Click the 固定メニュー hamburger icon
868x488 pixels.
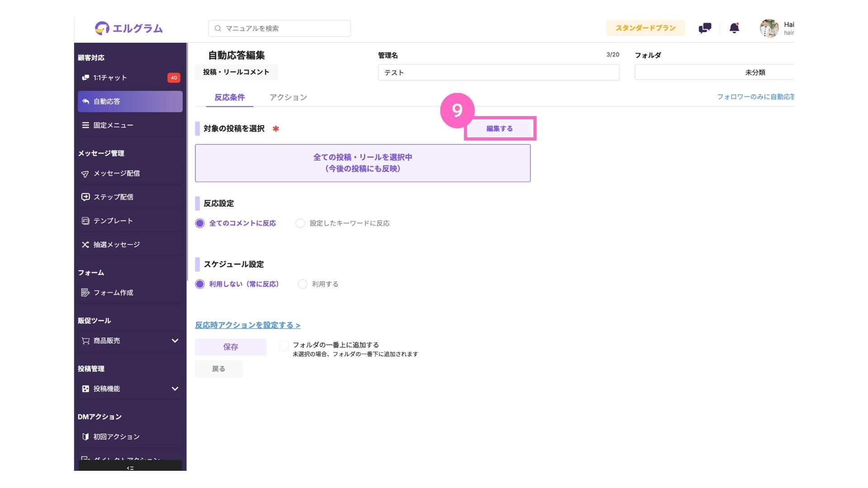(x=85, y=125)
